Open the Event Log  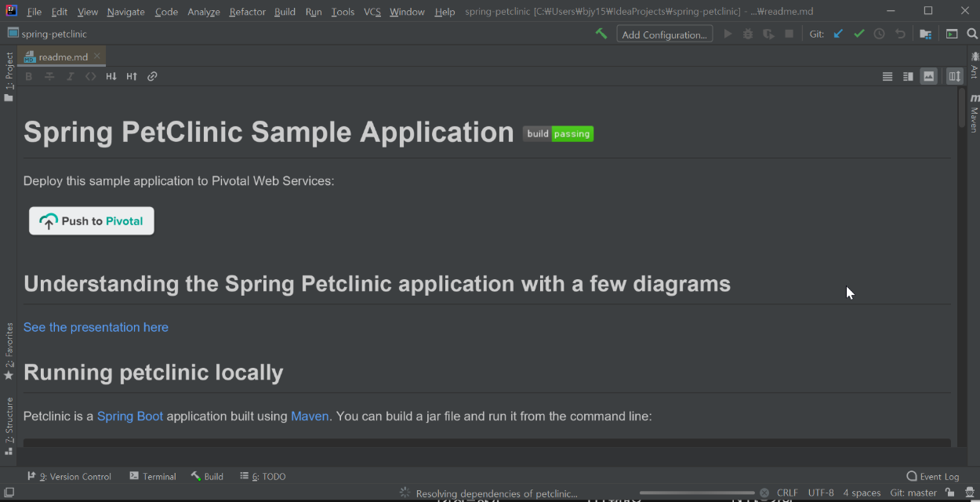pyautogui.click(x=933, y=476)
